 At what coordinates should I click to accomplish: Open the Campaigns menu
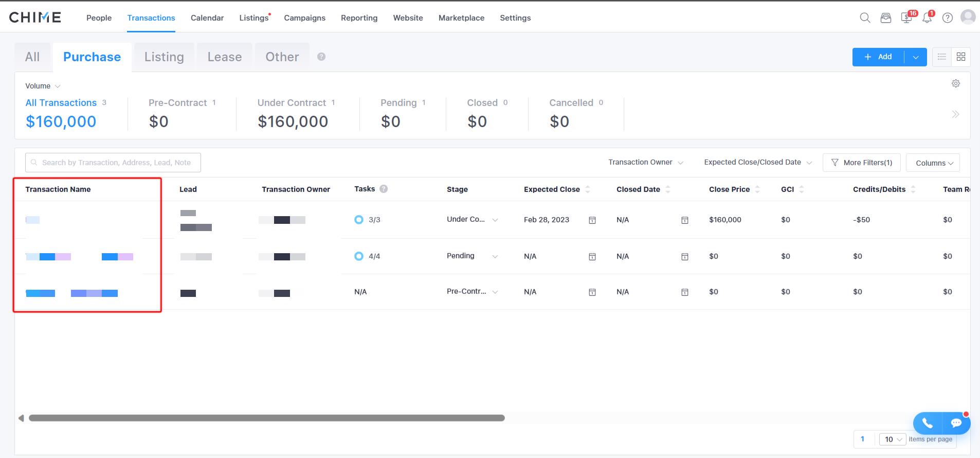(304, 17)
